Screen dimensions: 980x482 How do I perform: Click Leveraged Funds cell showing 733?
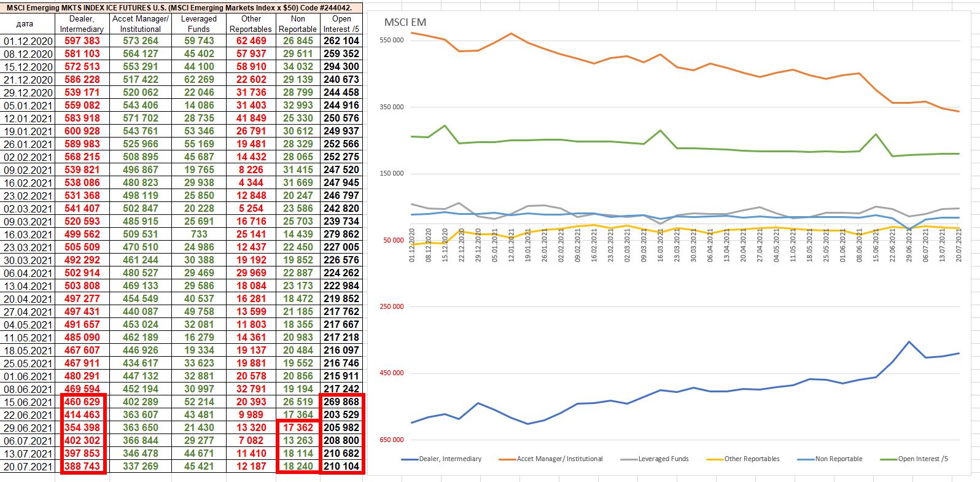[198, 234]
